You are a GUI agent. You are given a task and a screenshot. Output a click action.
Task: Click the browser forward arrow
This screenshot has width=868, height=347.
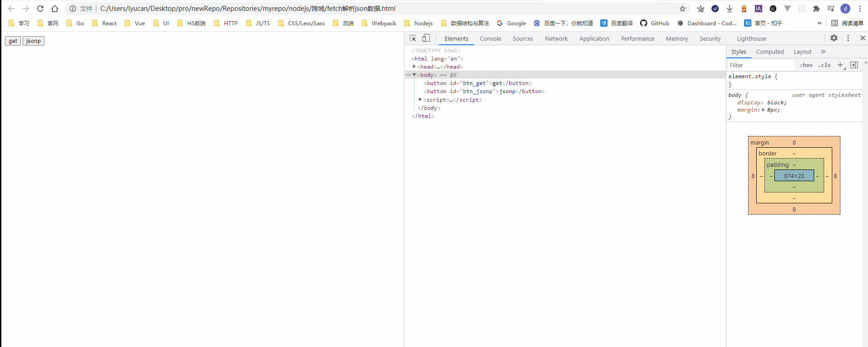click(26, 9)
